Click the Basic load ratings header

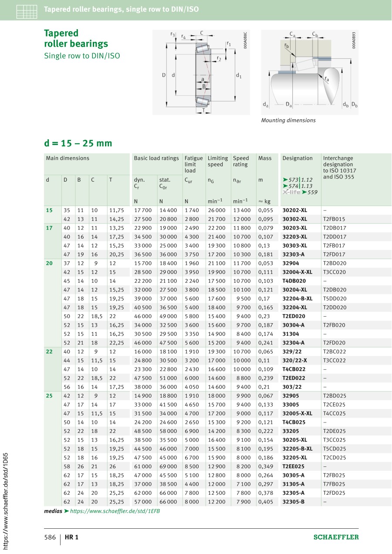tap(156, 159)
